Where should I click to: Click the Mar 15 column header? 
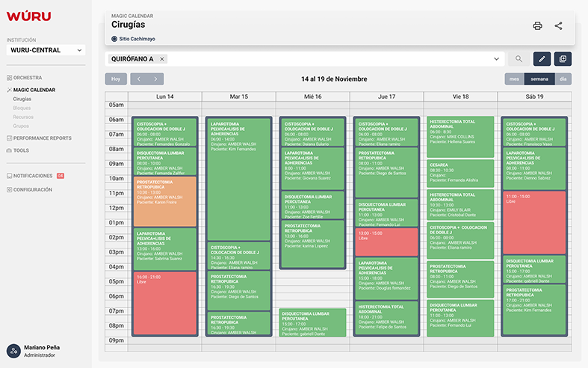[239, 96]
